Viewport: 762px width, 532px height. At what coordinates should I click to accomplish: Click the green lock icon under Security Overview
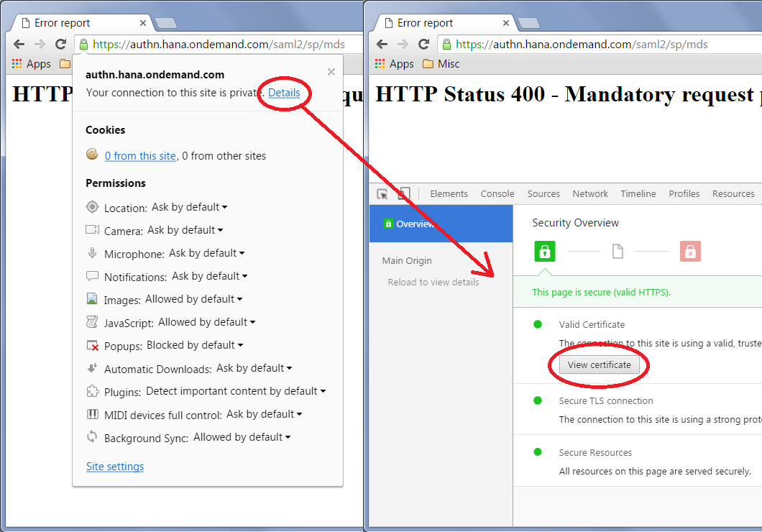pos(545,252)
